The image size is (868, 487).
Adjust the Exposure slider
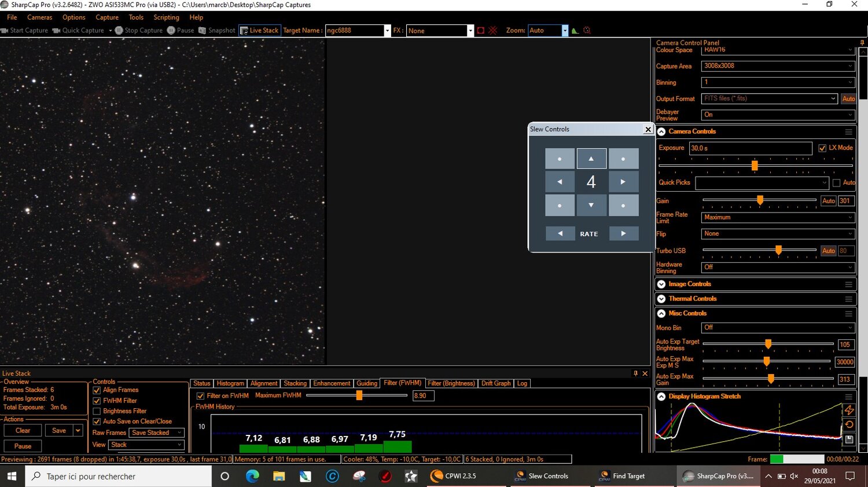755,166
